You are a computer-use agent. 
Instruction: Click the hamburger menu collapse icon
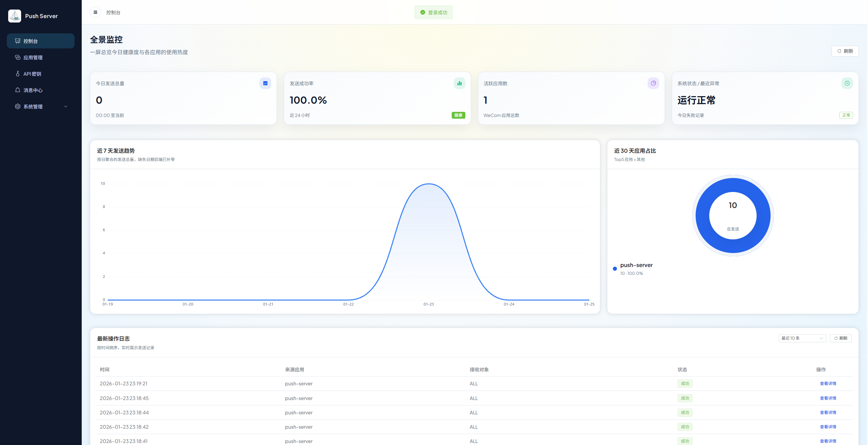95,12
